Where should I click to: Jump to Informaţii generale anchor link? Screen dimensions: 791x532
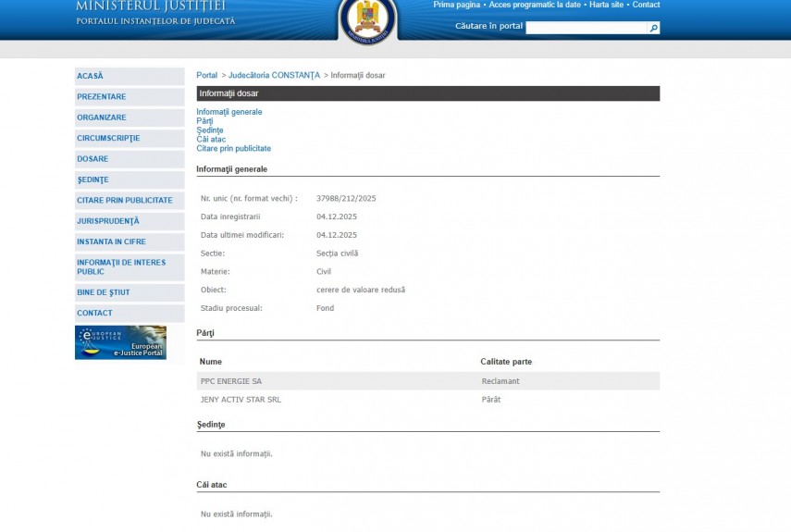(229, 112)
